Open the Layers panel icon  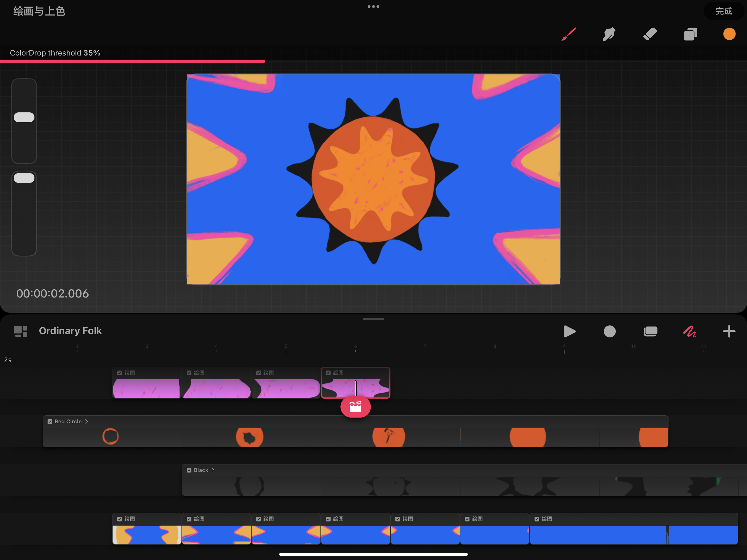pos(690,34)
